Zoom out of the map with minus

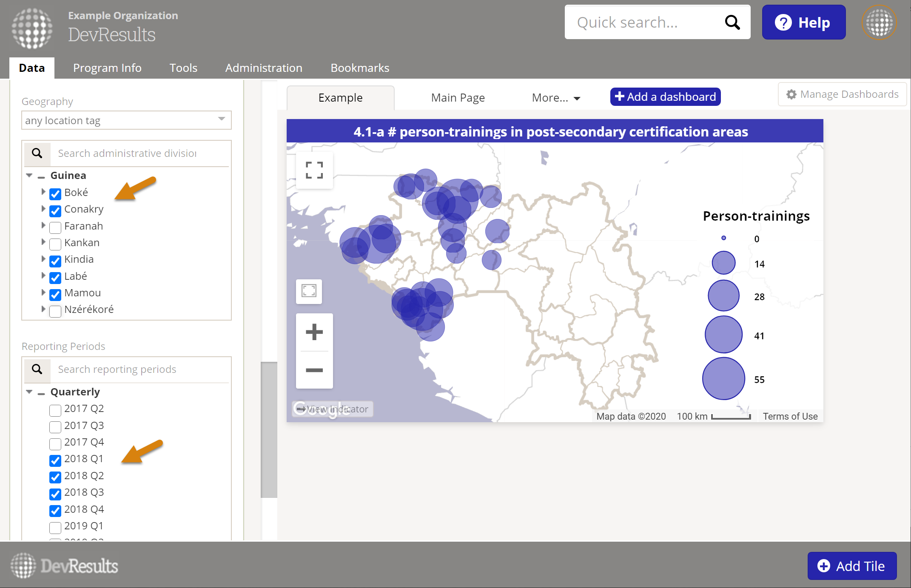click(x=314, y=370)
